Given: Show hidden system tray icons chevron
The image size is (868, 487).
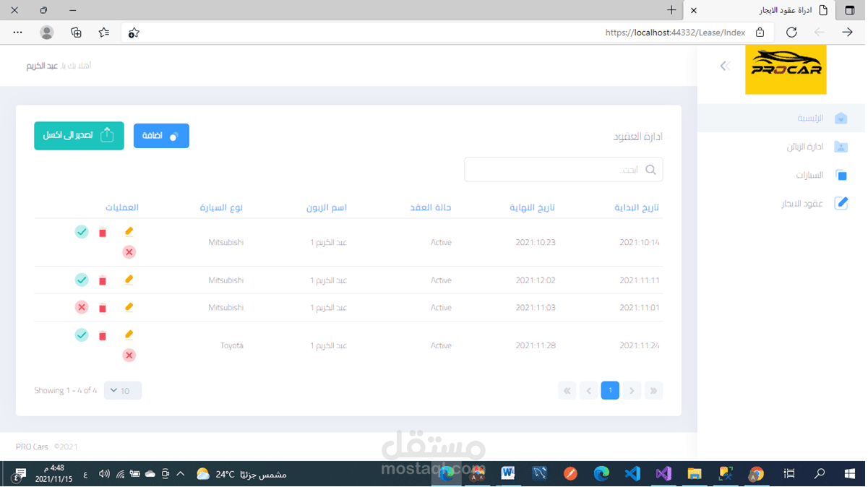Looking at the screenshot, I should (181, 474).
